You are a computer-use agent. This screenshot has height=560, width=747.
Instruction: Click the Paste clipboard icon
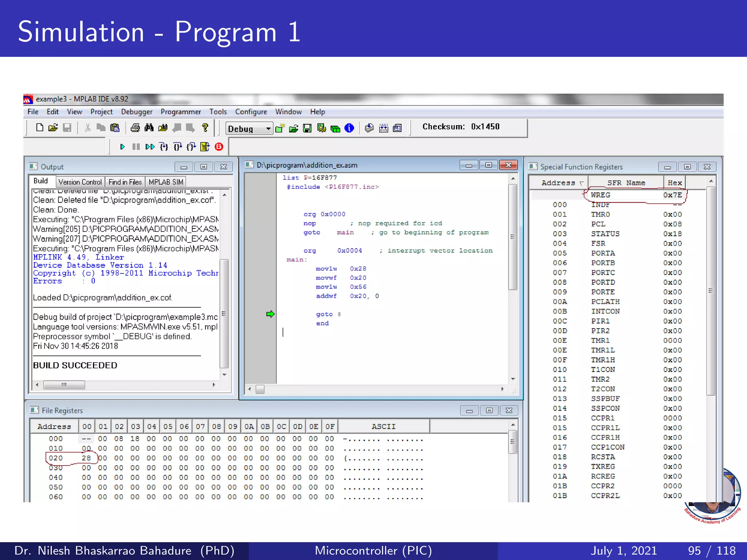point(115,128)
